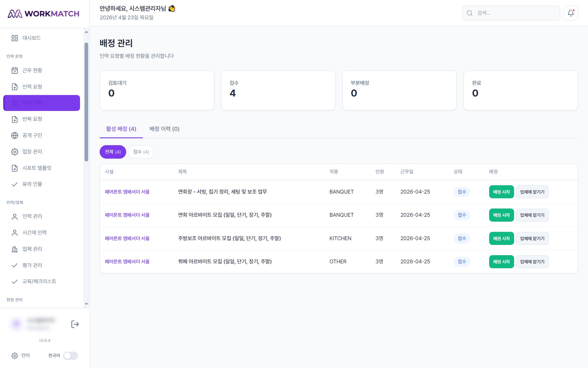Open 업체 관리 menu item
The width and height of the screenshot is (588, 368).
click(x=42, y=249)
